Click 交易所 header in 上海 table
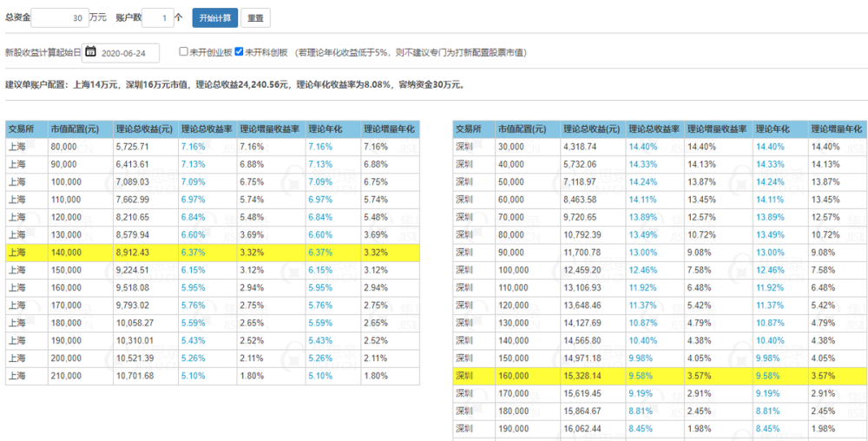 click(21, 129)
